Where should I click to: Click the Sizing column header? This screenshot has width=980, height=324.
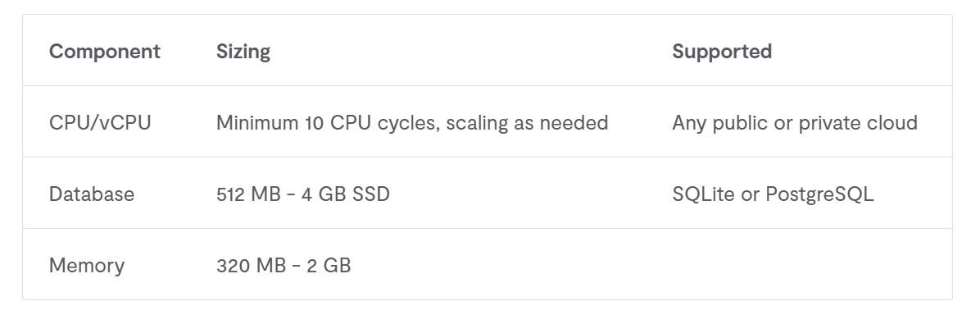pos(243,52)
